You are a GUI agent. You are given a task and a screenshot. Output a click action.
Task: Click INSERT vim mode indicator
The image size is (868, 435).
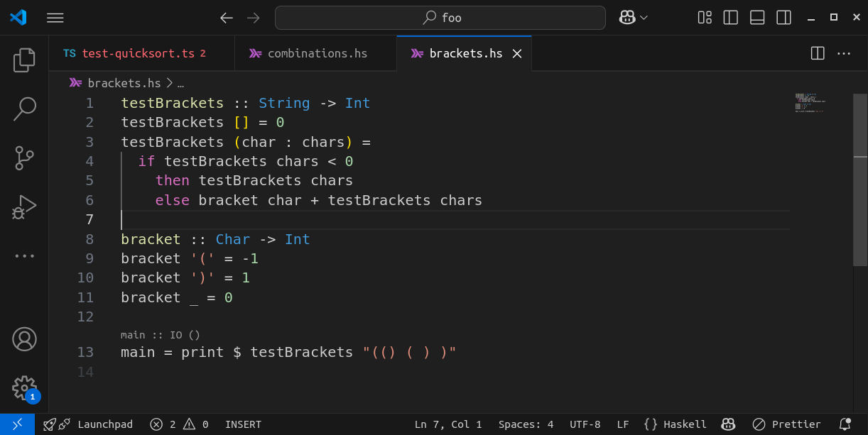(243, 424)
